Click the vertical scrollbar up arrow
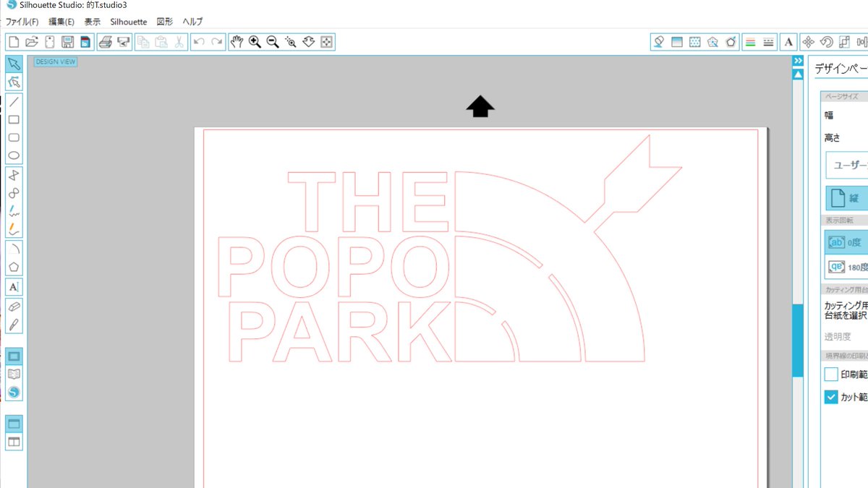Viewport: 868px width, 488px height. [798, 74]
